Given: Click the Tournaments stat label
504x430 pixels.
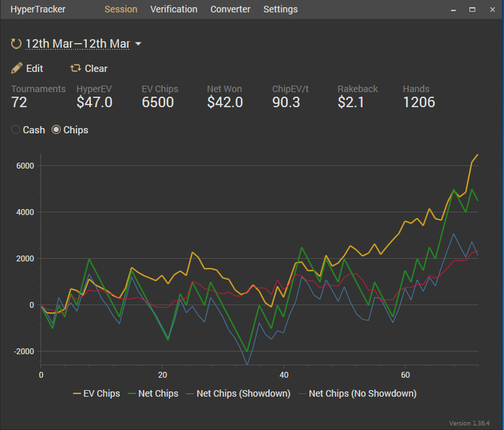Looking at the screenshot, I should [x=38, y=89].
